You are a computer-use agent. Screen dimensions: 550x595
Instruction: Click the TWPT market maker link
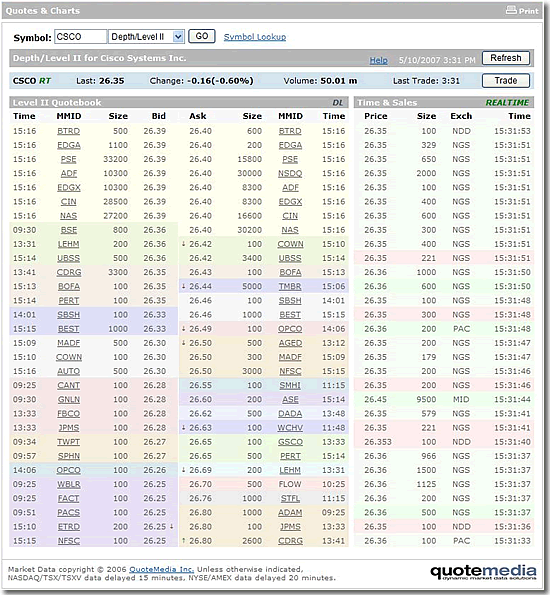[x=68, y=442]
